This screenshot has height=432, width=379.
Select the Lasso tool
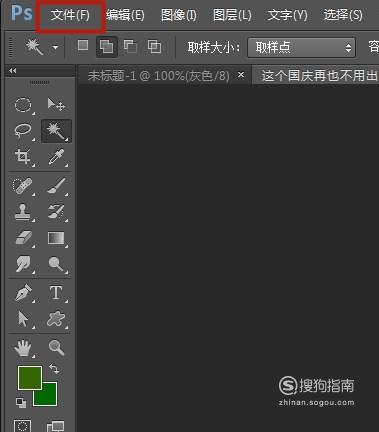click(x=23, y=130)
